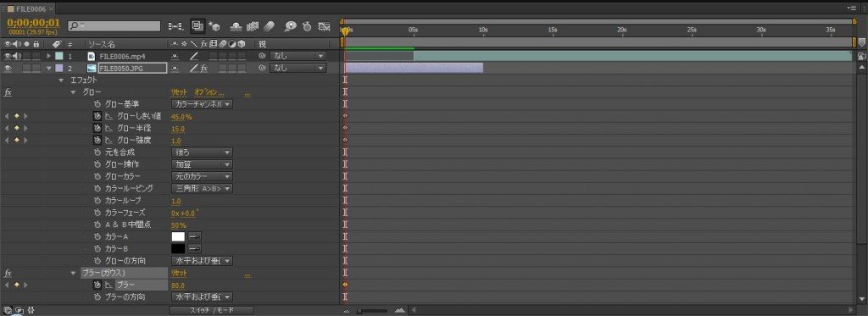Image resolution: width=868 pixels, height=316 pixels.
Task: Click the スイッチ / モード button
Action: [x=212, y=310]
